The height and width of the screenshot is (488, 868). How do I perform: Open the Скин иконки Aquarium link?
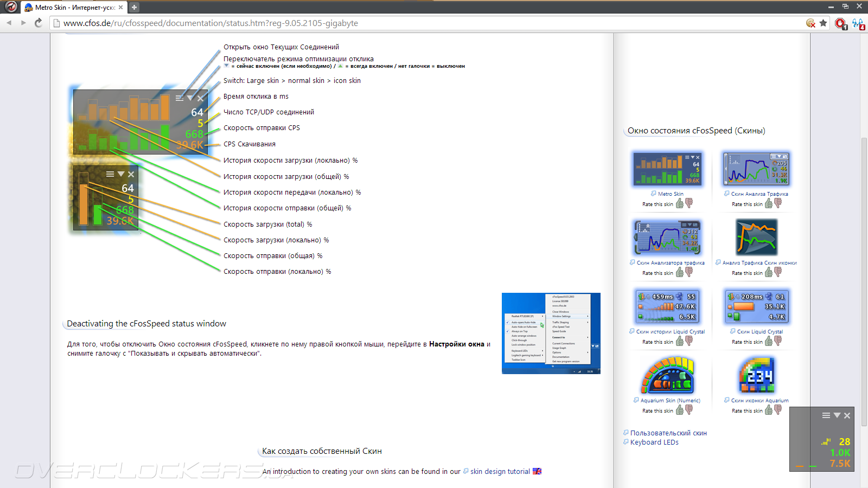[760, 400]
